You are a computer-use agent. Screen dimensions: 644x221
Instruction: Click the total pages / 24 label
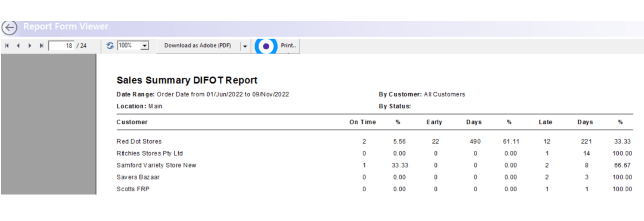pyautogui.click(x=82, y=46)
